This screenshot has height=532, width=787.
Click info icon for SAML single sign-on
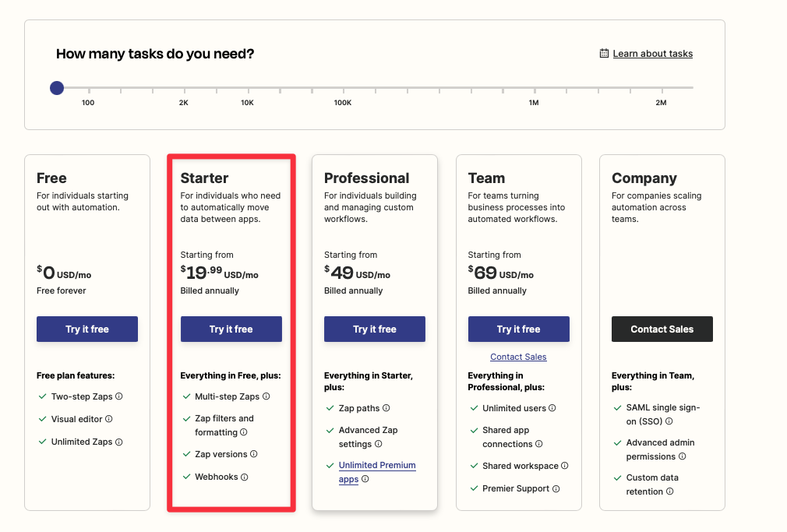669,421
